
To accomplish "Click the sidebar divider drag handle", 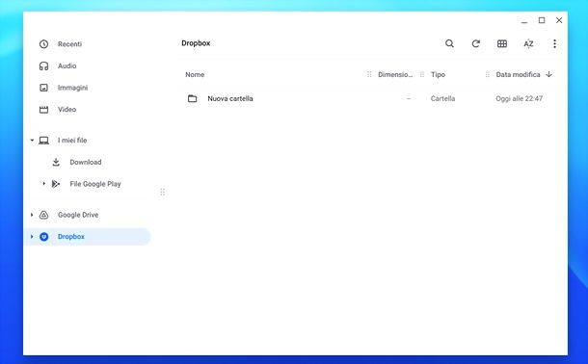I will [162, 193].
